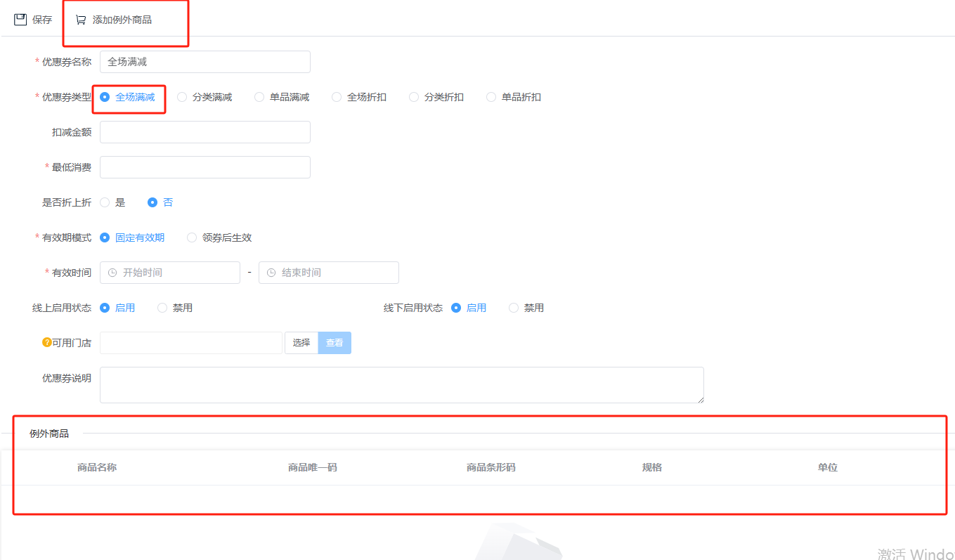Choose 全场折扣 coupon type
Screen dimensions: 955x560
[337, 97]
